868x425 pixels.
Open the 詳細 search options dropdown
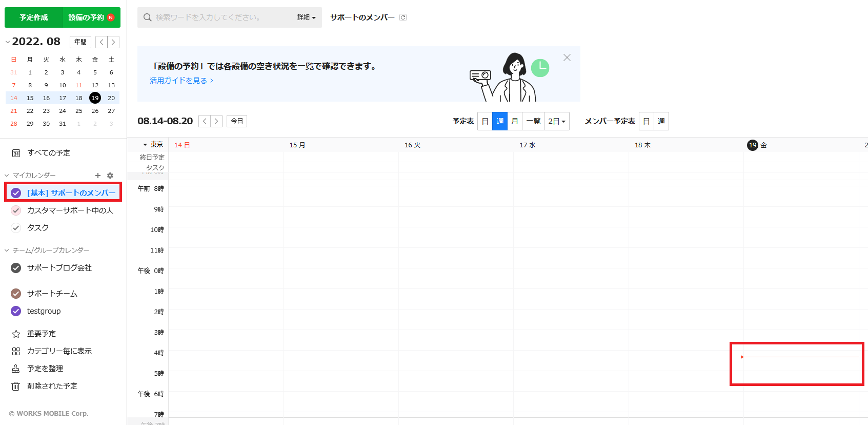[x=306, y=17]
